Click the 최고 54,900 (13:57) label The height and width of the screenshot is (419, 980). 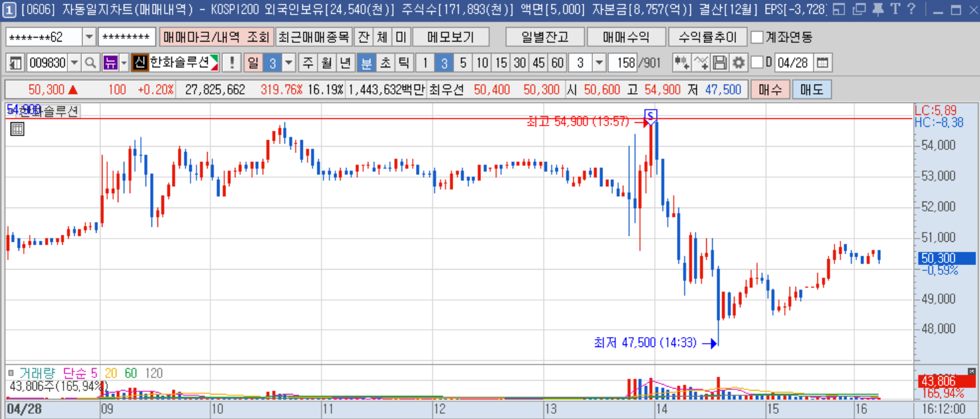tap(579, 122)
